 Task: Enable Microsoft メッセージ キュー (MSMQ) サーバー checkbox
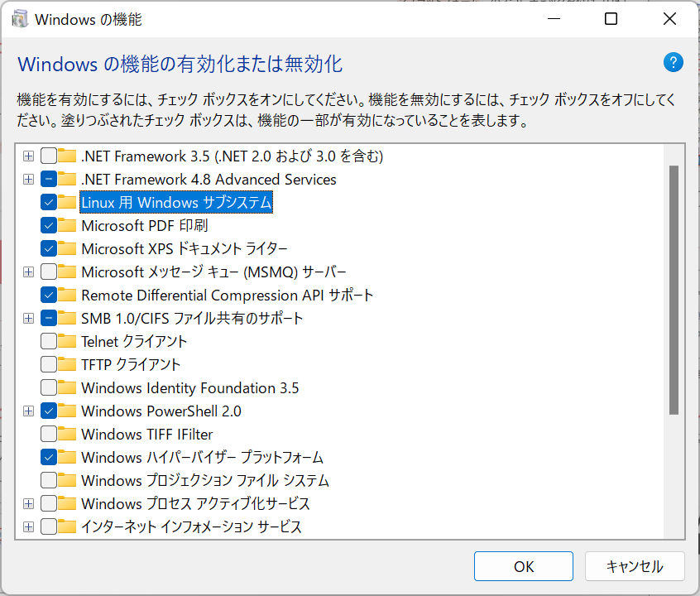[x=48, y=272]
